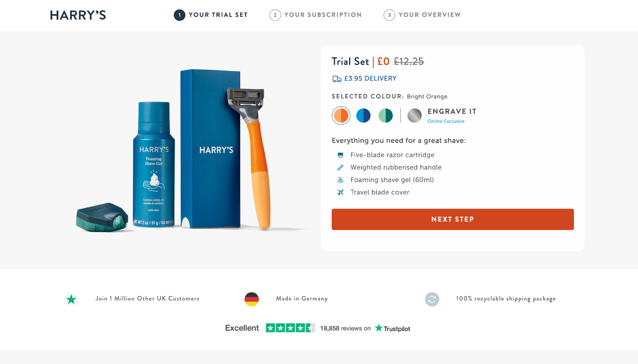Click the Trustpilot star logo

pos(379,328)
